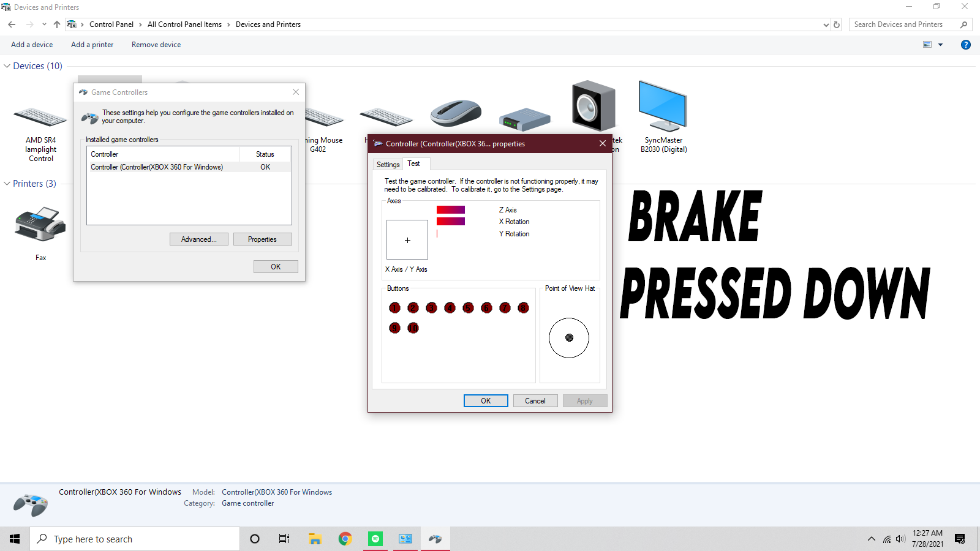980x551 pixels.
Task: Click Add a printer command
Action: point(92,45)
